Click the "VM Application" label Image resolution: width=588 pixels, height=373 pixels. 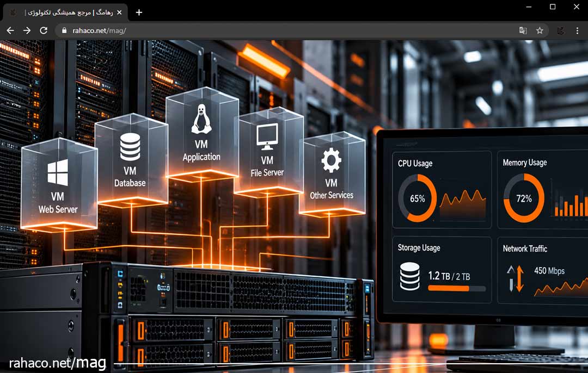[201, 151]
